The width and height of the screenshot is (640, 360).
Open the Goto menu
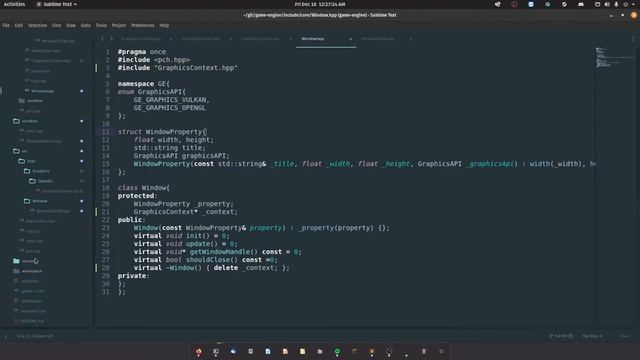pos(85,25)
